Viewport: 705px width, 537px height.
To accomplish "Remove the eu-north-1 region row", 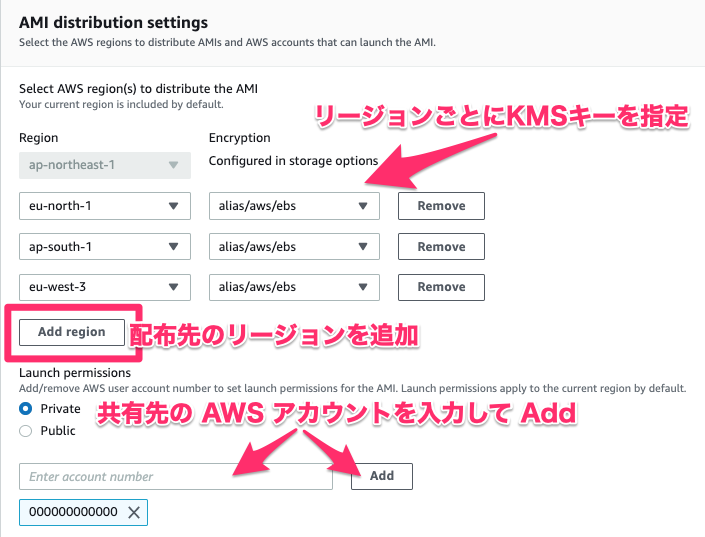I will click(x=441, y=206).
